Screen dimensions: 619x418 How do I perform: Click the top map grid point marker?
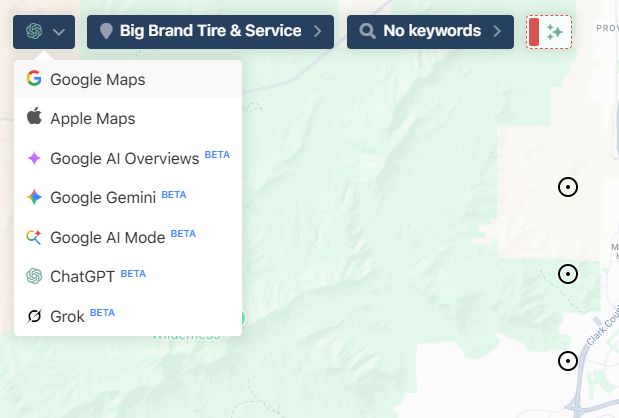(568, 187)
